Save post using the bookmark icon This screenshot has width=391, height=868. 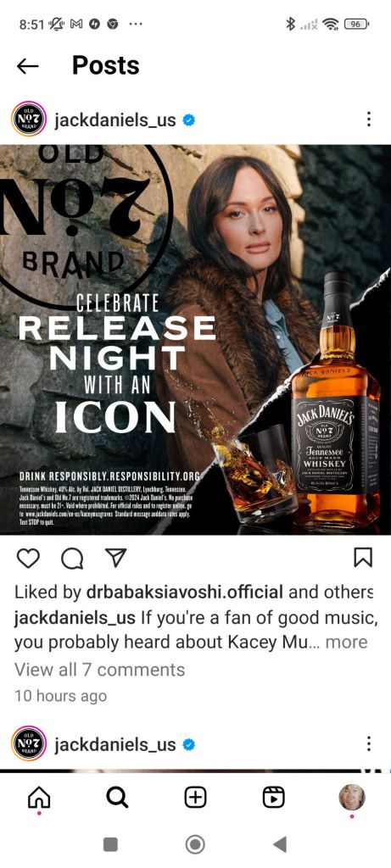(x=363, y=558)
